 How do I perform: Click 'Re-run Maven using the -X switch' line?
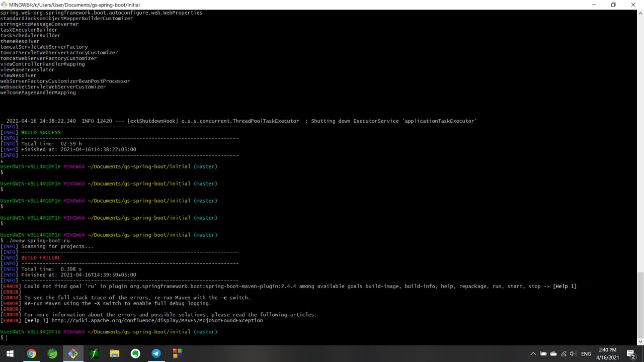[x=106, y=303]
